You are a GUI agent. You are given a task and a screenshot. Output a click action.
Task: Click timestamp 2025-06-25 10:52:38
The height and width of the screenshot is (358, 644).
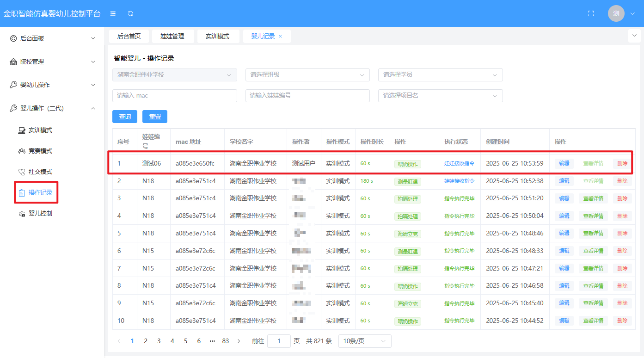coord(515,181)
